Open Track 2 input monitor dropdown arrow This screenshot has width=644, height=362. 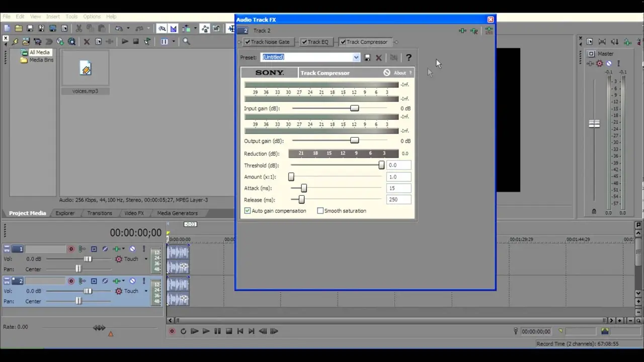click(124, 281)
